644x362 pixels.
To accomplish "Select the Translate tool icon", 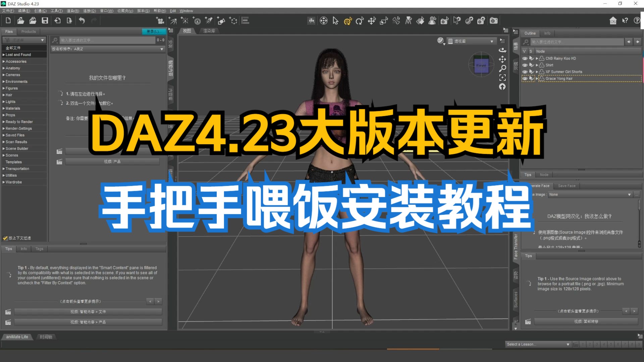I will pos(372,21).
